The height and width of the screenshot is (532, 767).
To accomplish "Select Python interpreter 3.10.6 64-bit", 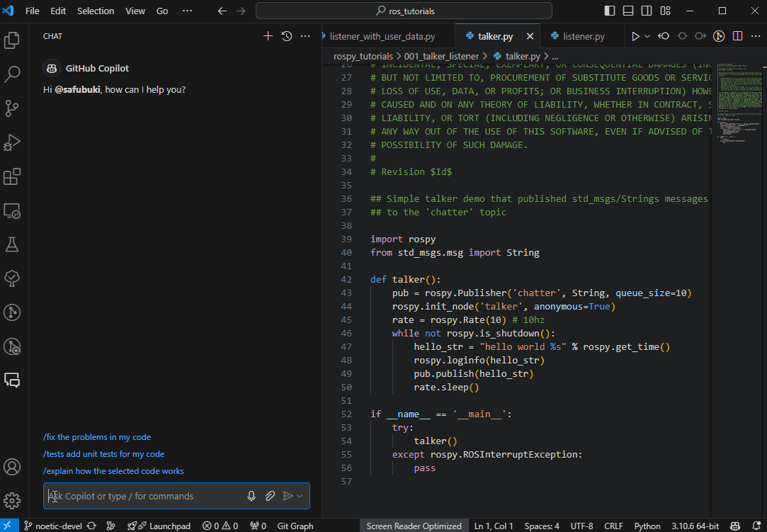I will pyautogui.click(x=695, y=526).
